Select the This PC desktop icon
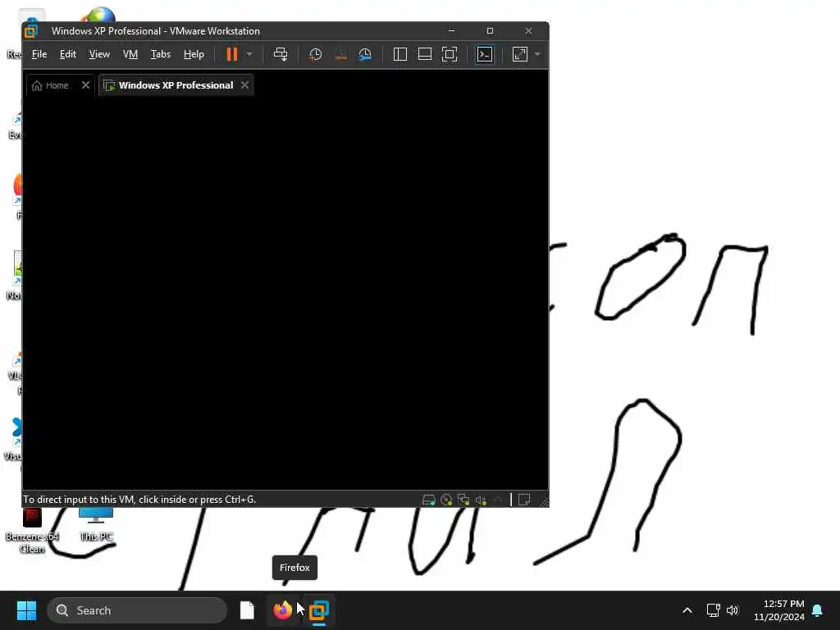The image size is (840, 630). tap(96, 525)
